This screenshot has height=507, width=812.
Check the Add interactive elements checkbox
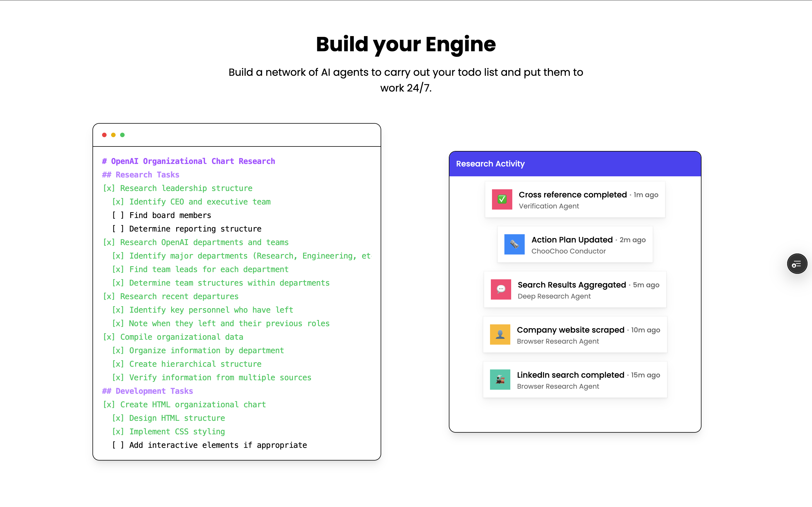(x=118, y=445)
